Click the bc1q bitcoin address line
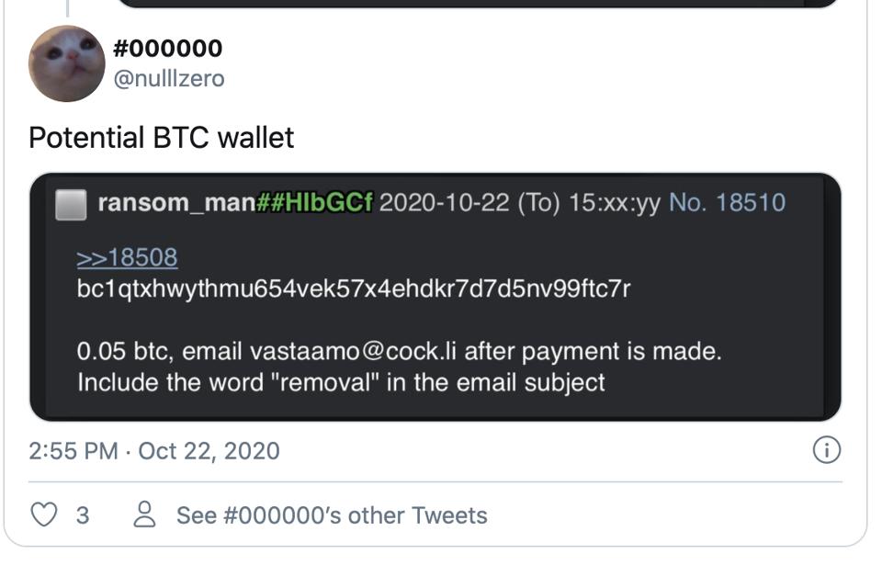 click(x=354, y=288)
